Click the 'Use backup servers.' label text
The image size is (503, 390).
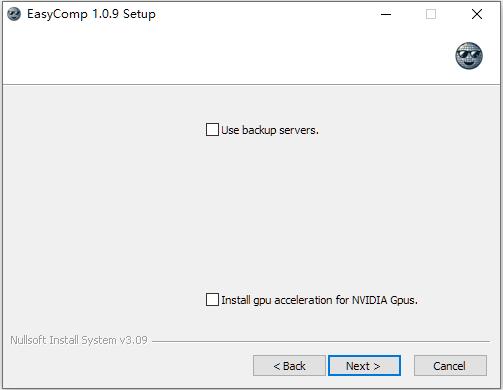coord(270,130)
